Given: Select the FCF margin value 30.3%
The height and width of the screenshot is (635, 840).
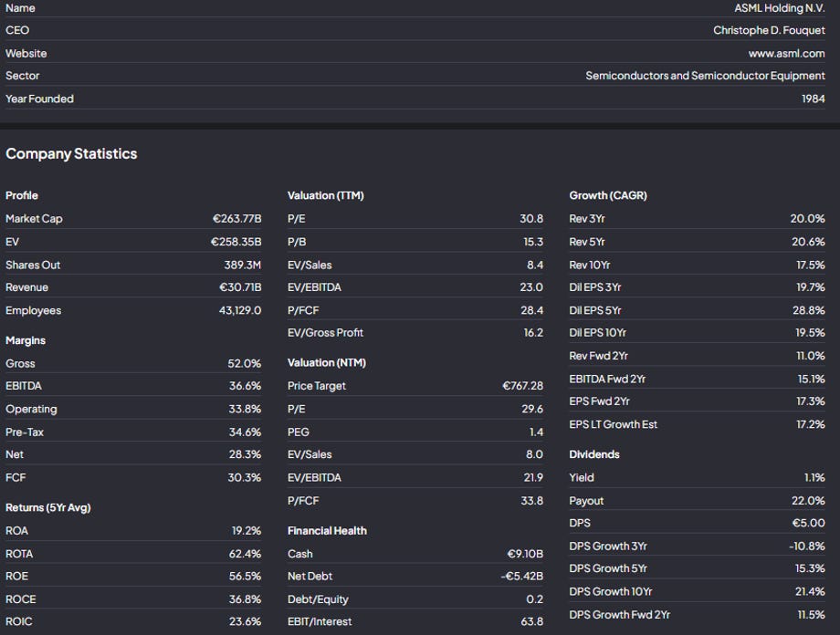Looking at the screenshot, I should click(245, 477).
